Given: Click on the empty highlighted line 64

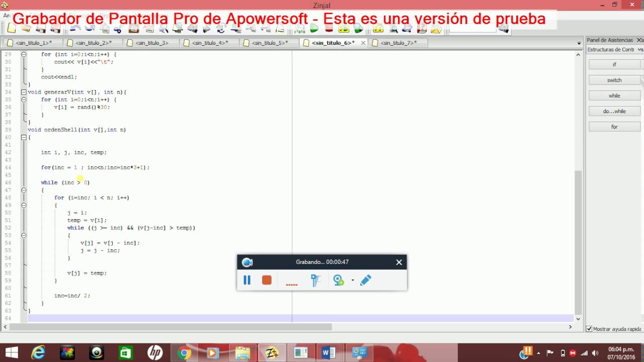Looking at the screenshot, I should point(300,318).
